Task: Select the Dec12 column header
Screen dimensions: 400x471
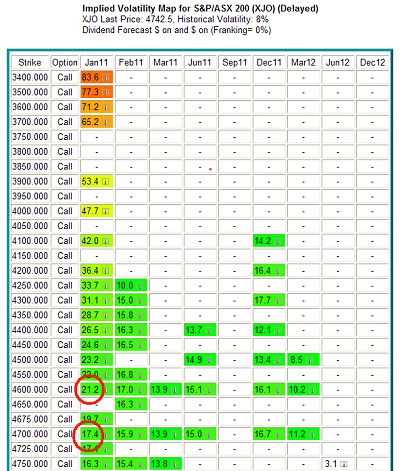Action: tap(372, 62)
